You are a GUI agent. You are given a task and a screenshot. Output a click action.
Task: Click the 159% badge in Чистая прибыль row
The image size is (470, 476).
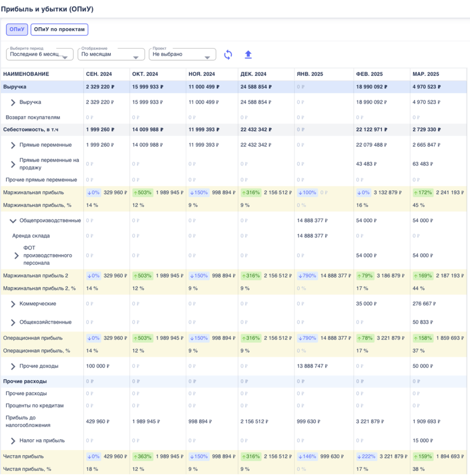point(423,456)
